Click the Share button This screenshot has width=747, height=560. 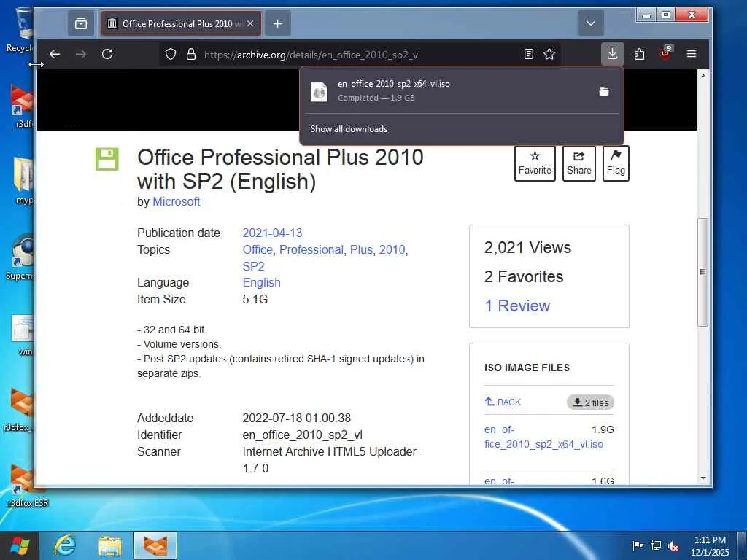[x=578, y=163]
